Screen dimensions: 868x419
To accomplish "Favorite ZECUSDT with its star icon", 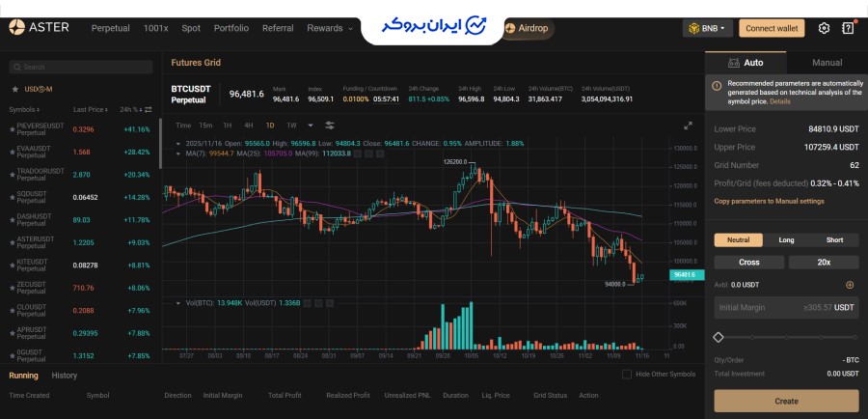I will [13, 288].
